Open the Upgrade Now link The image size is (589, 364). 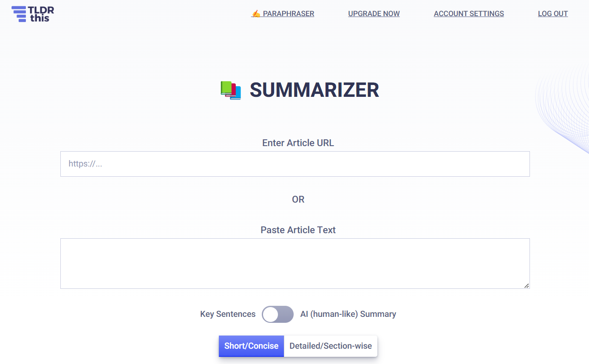coord(374,14)
